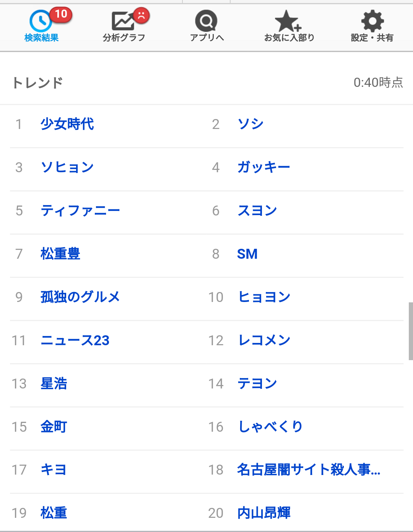Open the trend レコメン
Image resolution: width=413 pixels, height=532 pixels.
tap(264, 340)
